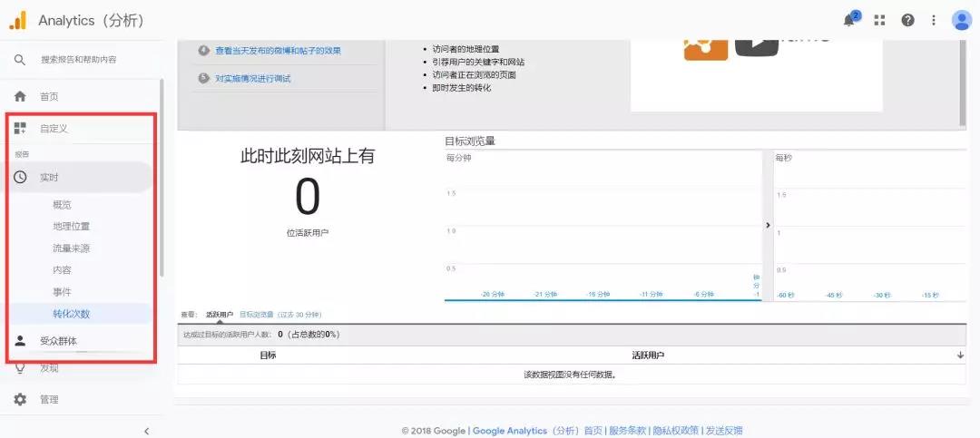Open the Google apps grid
Viewport: 980px width, 438px height.
[x=879, y=20]
